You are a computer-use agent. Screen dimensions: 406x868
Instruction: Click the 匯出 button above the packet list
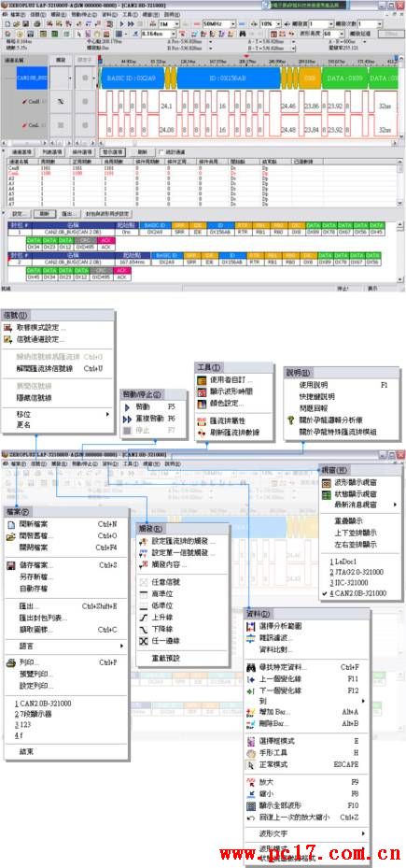click(67, 213)
